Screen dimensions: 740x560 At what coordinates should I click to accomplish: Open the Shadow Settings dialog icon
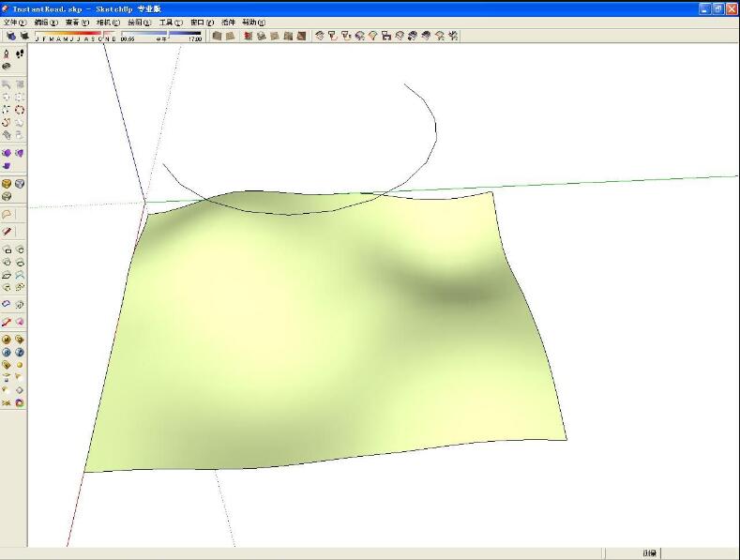click(x=11, y=36)
